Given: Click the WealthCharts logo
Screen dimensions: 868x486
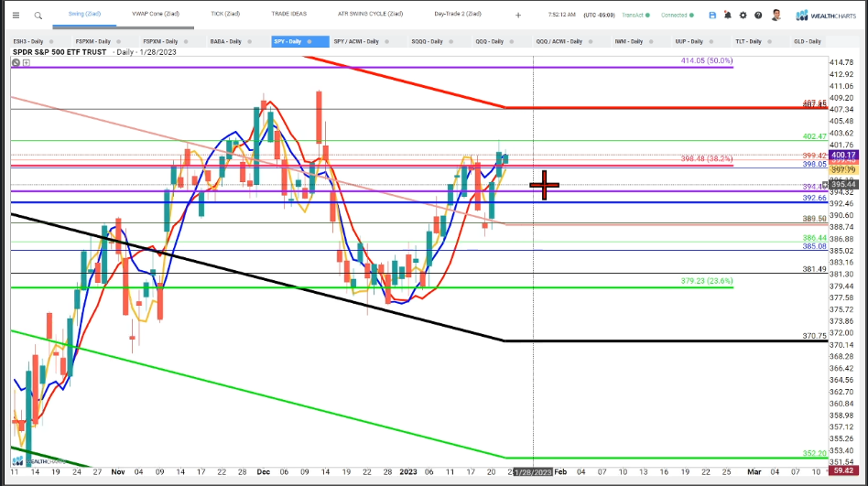Looking at the screenshot, I should coord(826,16).
